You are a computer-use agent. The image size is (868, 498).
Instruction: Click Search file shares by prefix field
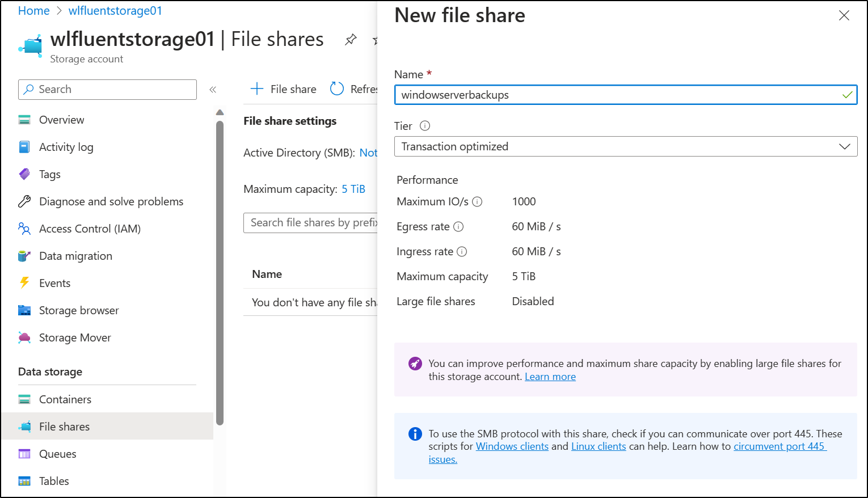pyautogui.click(x=311, y=223)
